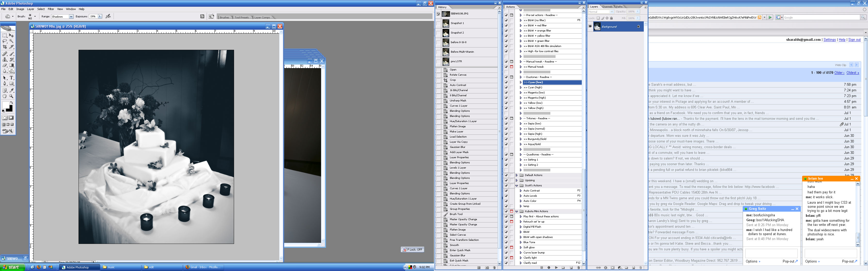Uncheck the Blue Tone action checkbox
This screenshot has width=868, height=271.
[506, 242]
